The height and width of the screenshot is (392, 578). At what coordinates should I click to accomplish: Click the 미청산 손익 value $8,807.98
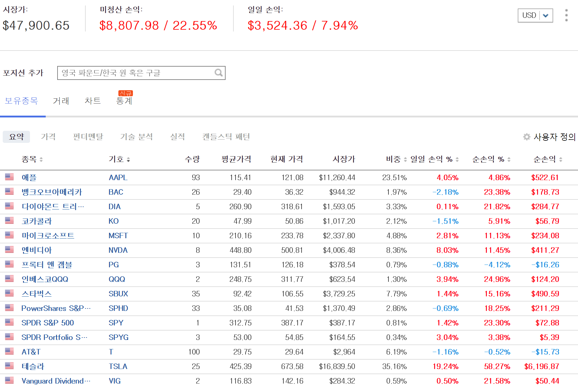click(129, 25)
